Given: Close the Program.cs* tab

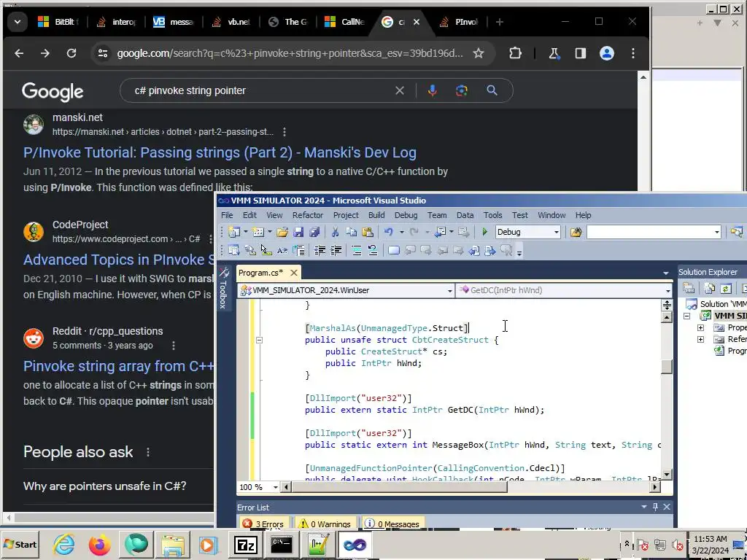Looking at the screenshot, I should point(294,273).
